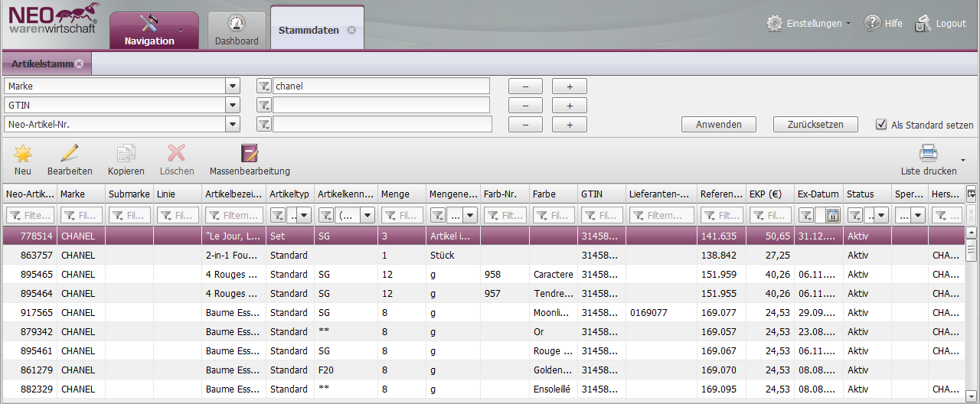This screenshot has width=980, height=404.
Task: Open the GTIN filter field dropdown
Action: coord(233,105)
